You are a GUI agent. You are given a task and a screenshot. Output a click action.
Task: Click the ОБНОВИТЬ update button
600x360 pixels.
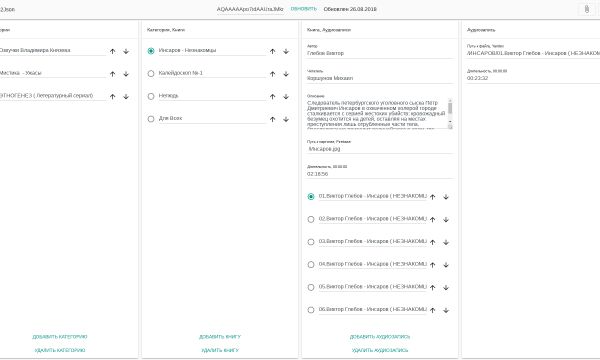[x=303, y=9]
